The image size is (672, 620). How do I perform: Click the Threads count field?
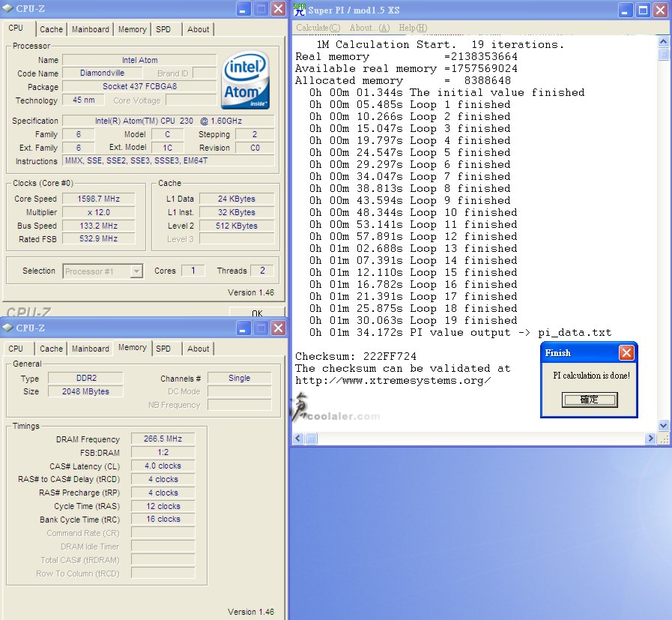(x=262, y=271)
